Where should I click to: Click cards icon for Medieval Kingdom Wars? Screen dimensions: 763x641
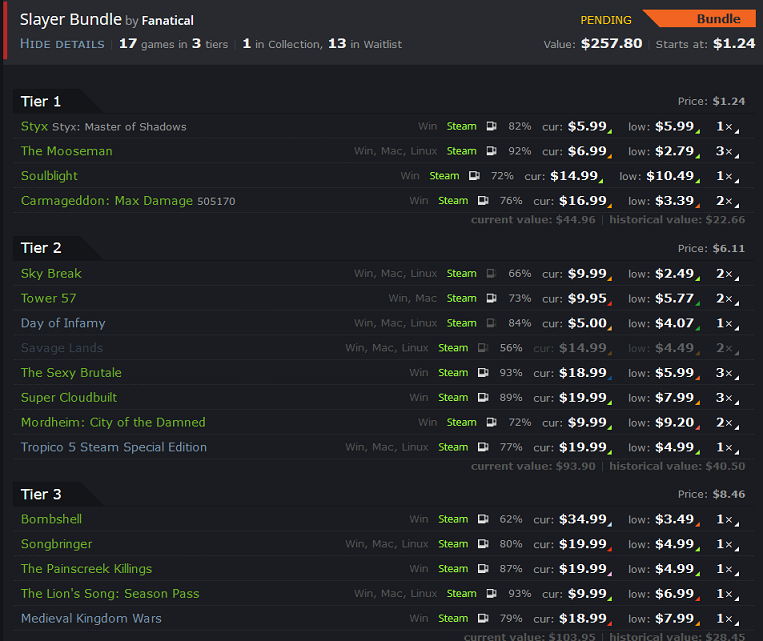point(483,619)
